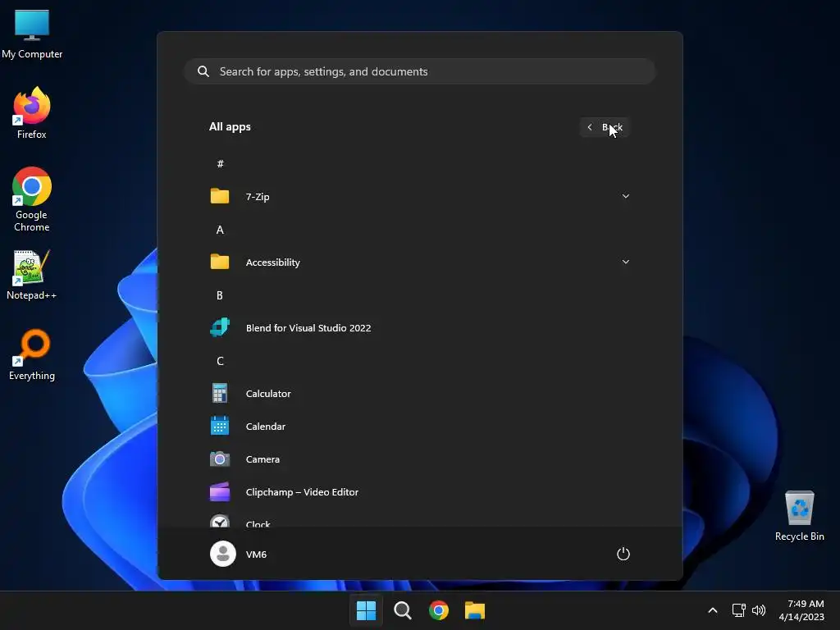Click the '7-Zip' folder name
Image resolution: width=840 pixels, height=630 pixels.
(258, 197)
